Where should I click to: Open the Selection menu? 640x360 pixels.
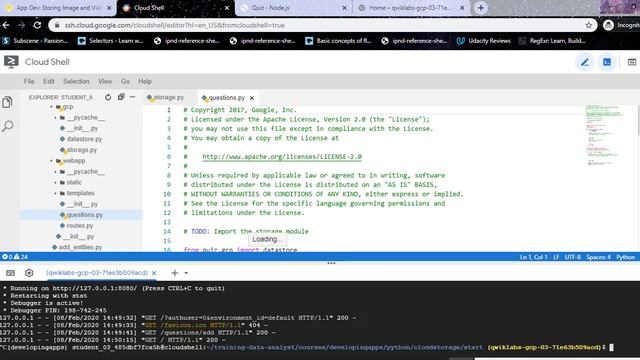coord(76,81)
